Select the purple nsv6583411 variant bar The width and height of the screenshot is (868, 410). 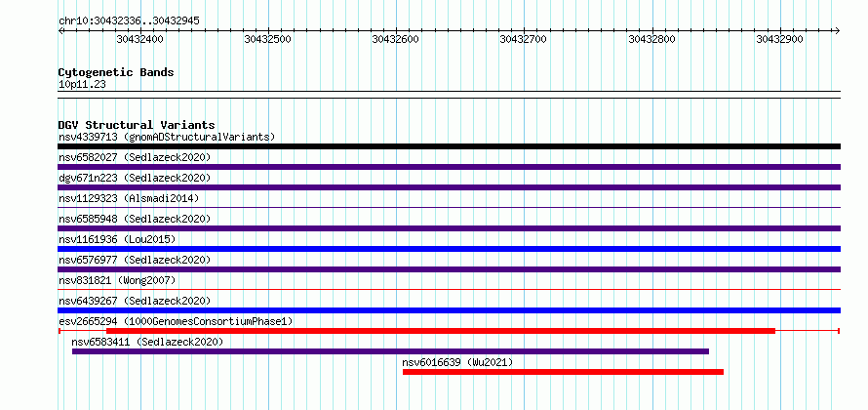coord(390,351)
